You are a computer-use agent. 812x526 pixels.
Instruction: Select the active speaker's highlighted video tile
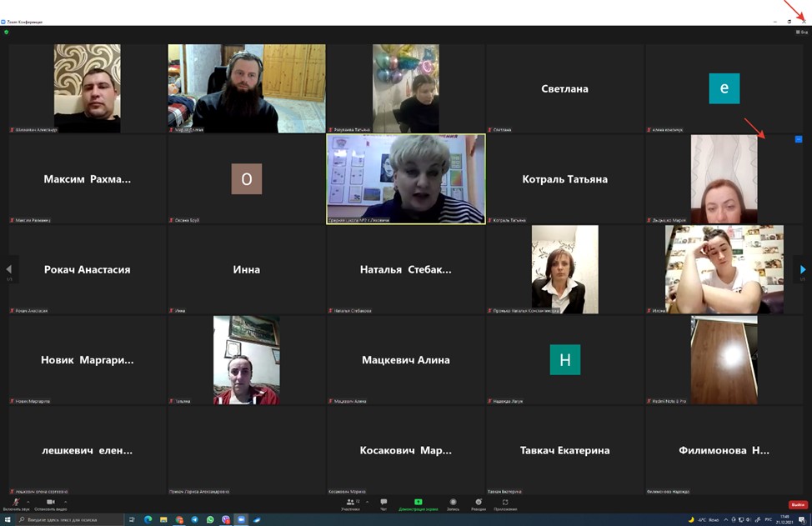click(406, 179)
